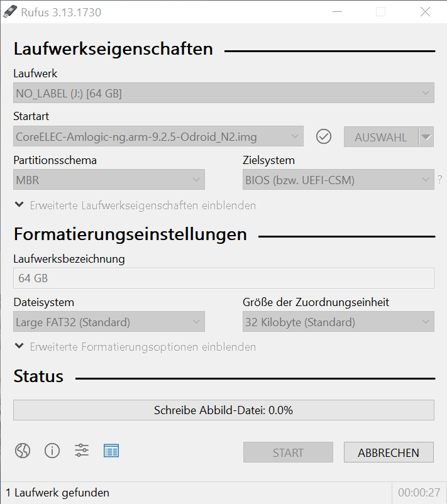Show the log window icon
Screen dimensions: 447x504
pyautogui.click(x=111, y=451)
